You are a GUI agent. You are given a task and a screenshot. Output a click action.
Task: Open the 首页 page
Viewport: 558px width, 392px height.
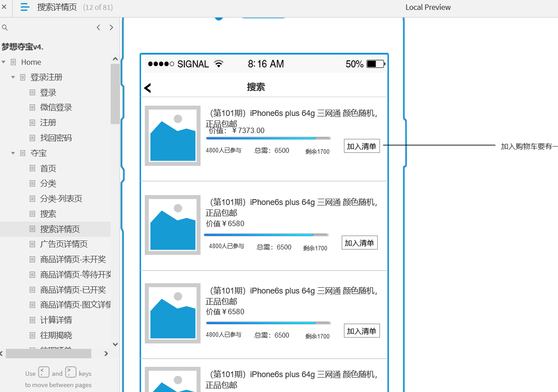pos(48,169)
